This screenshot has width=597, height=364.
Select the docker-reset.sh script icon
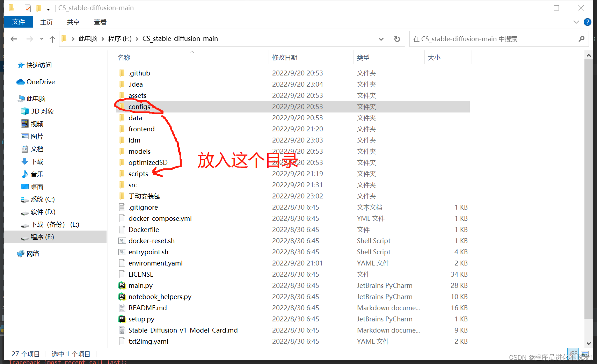pos(122,241)
